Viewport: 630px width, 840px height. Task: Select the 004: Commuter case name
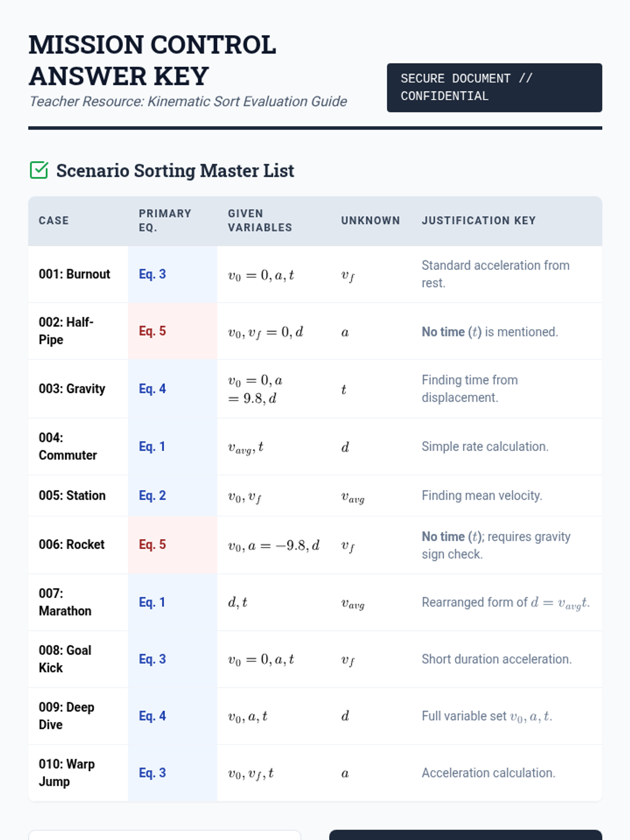pos(68,446)
